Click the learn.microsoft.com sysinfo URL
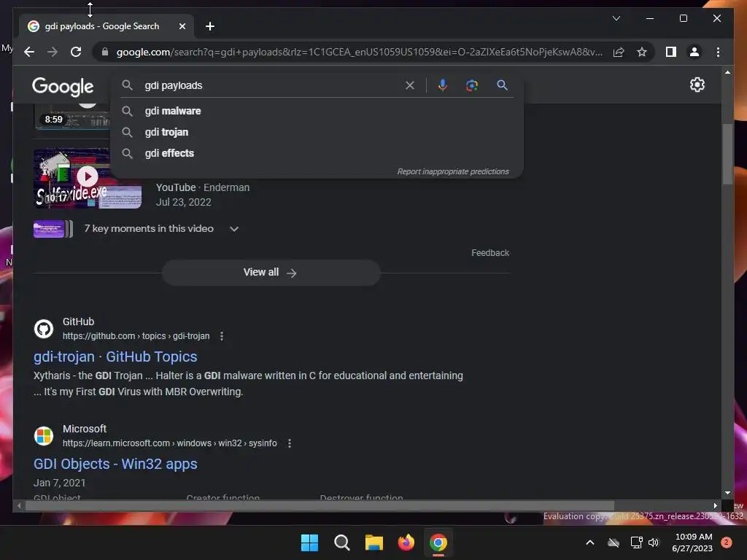Image resolution: width=747 pixels, height=560 pixels. (x=169, y=443)
